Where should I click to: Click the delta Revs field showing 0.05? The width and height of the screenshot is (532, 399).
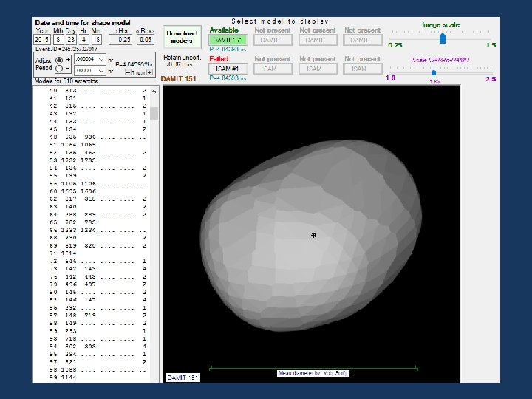point(146,40)
